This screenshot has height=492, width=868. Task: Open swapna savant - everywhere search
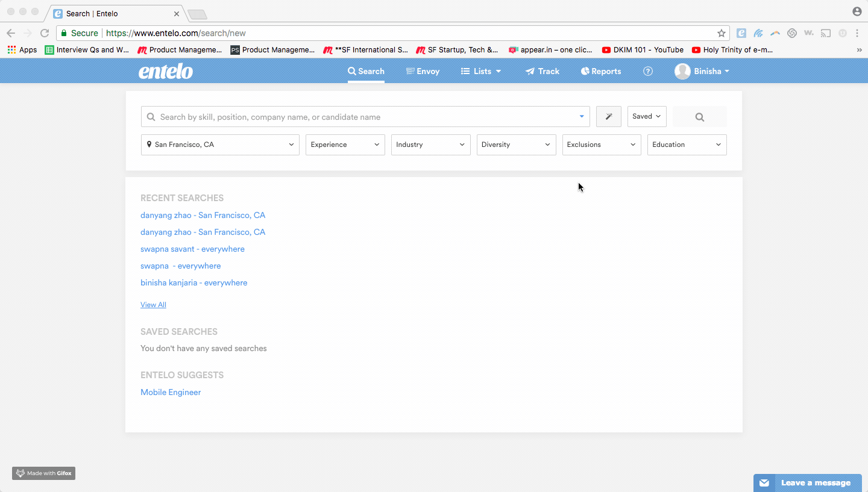pos(192,249)
